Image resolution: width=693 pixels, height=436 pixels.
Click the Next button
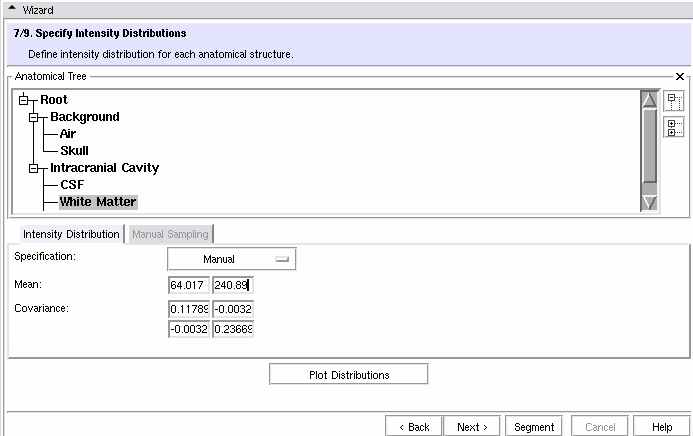point(472,427)
